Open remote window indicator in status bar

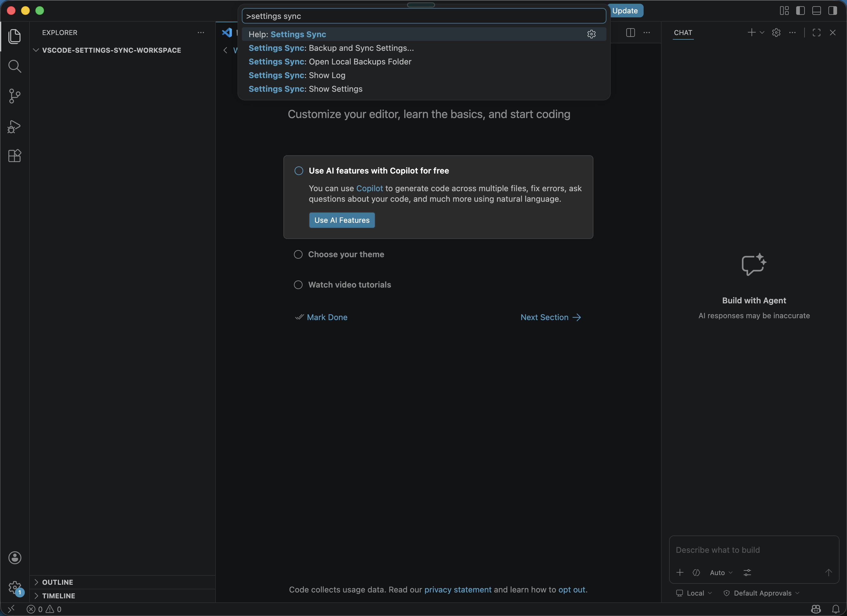pyautogui.click(x=11, y=609)
